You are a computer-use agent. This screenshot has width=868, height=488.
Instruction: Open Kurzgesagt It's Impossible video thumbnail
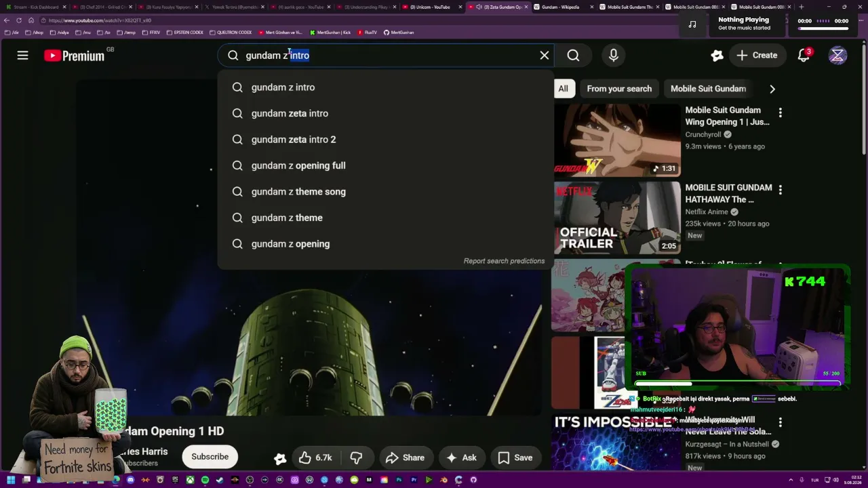[617, 442]
